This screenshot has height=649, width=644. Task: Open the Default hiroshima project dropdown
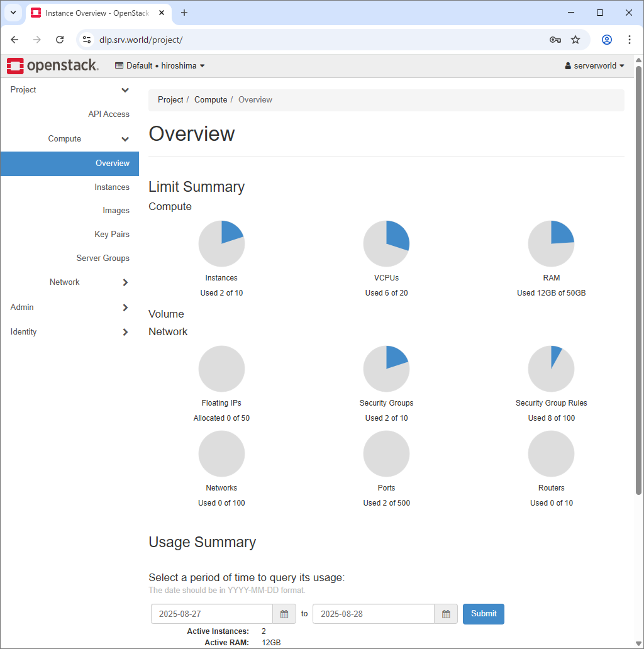160,66
